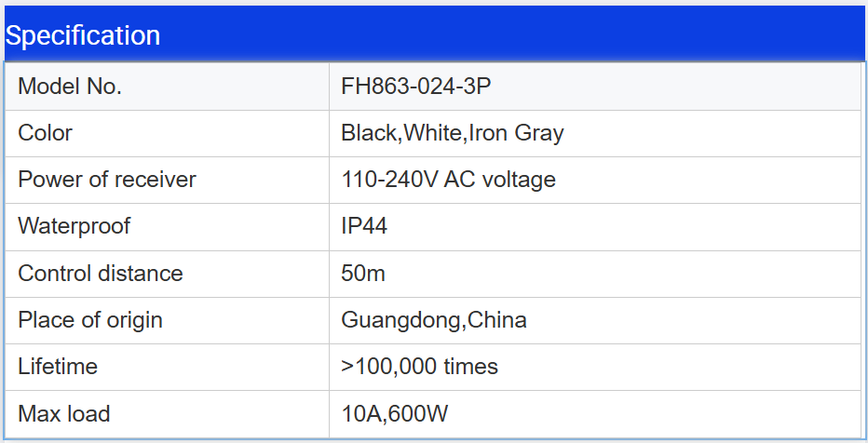Select the Place of origin label
868x443 pixels.
pyautogui.click(x=90, y=320)
